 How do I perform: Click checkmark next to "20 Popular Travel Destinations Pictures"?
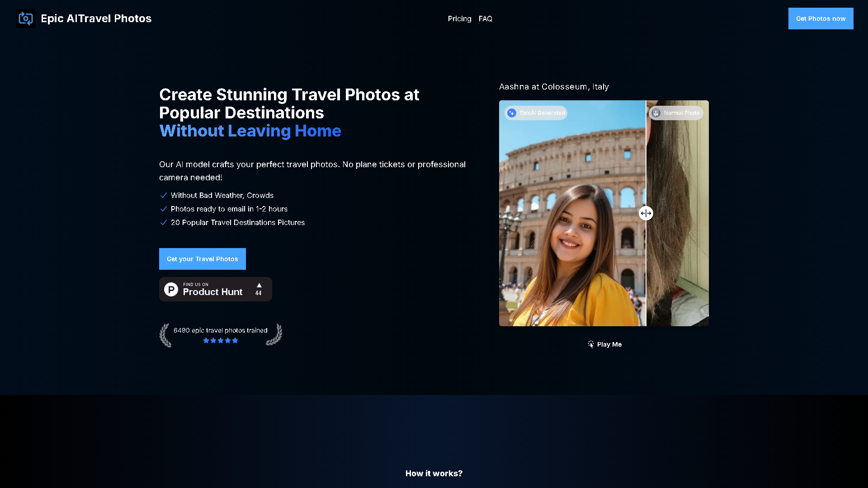click(x=164, y=222)
